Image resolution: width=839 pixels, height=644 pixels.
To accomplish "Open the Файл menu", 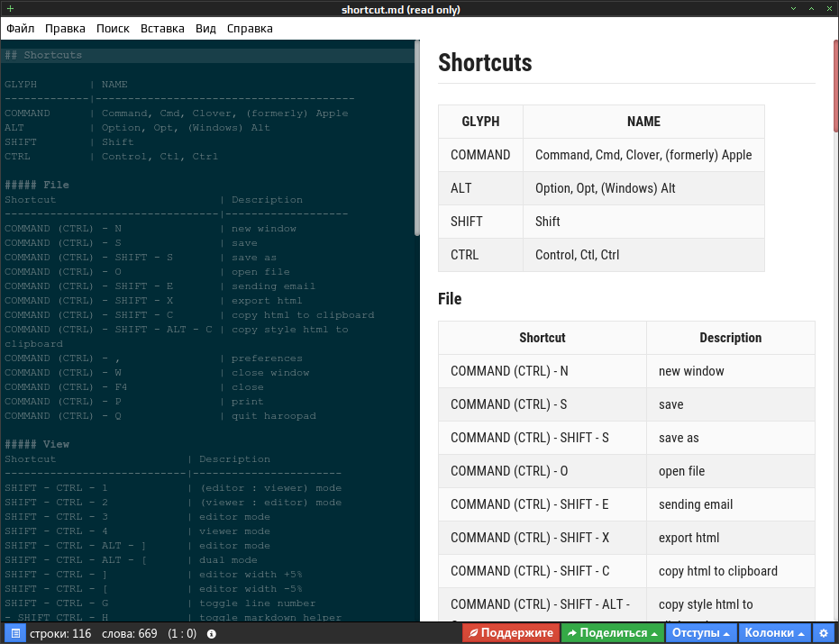I will [x=21, y=28].
